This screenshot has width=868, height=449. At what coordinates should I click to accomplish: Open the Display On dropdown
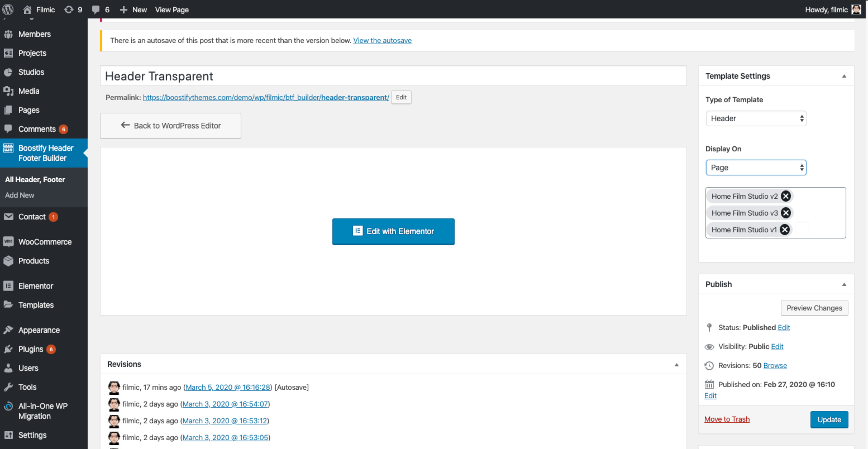click(x=756, y=168)
